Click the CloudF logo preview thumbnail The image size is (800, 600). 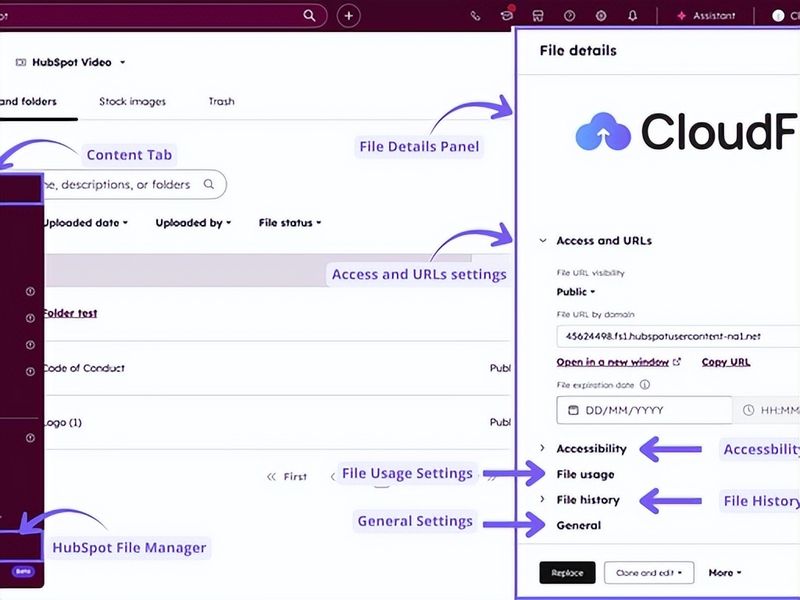[x=687, y=132]
